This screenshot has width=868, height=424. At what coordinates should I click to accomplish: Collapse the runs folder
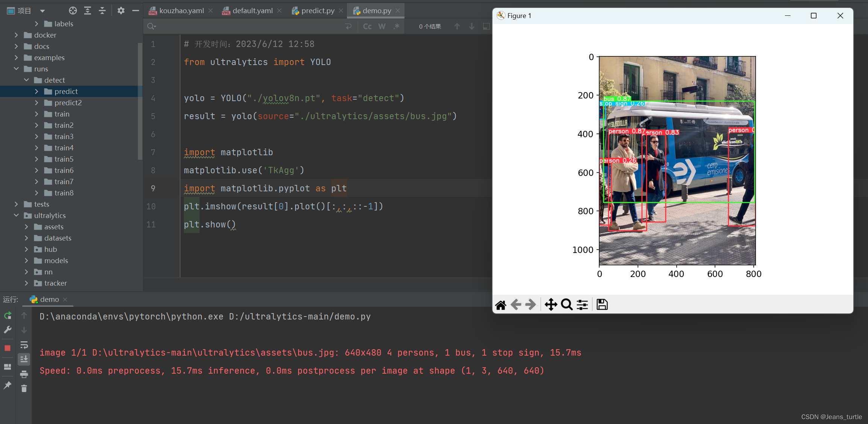coord(16,69)
